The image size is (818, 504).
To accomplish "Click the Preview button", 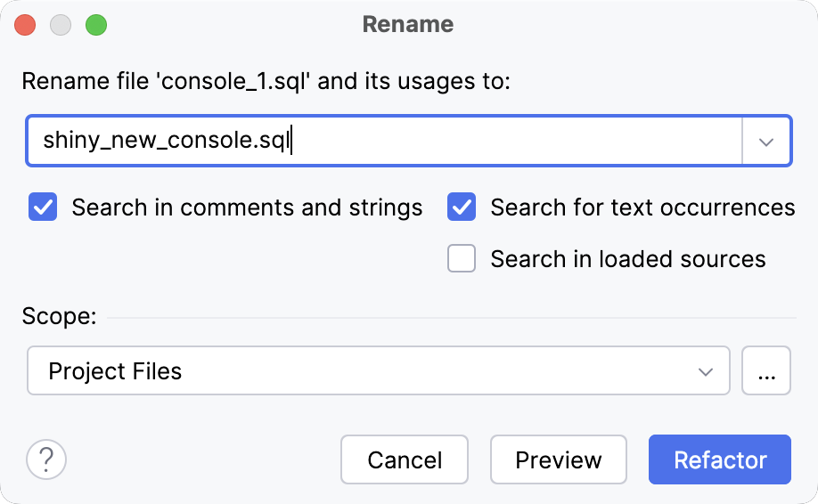I will pos(558,460).
